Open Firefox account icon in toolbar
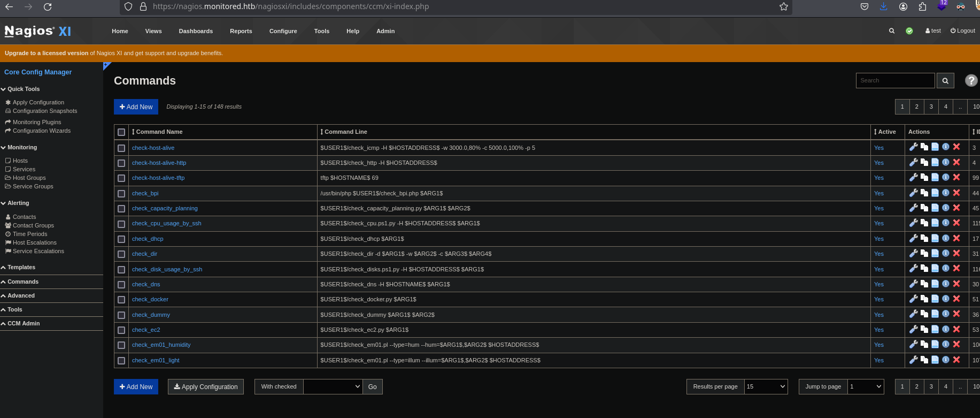The image size is (980, 418). point(903,6)
